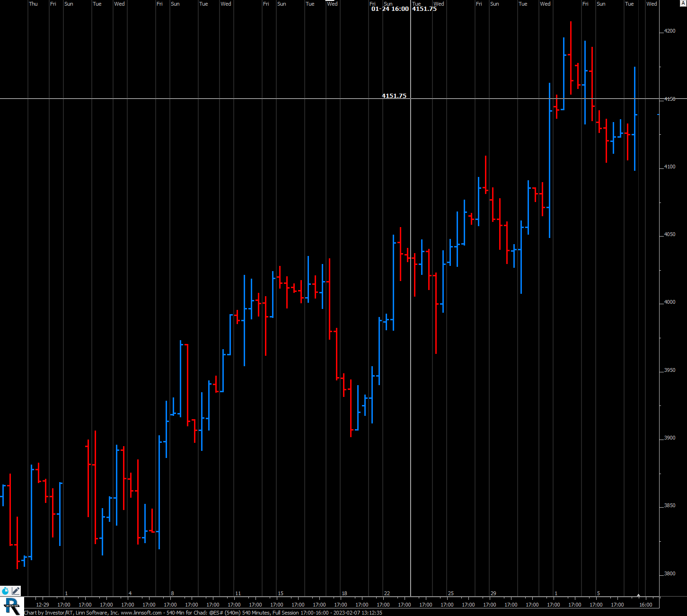The width and height of the screenshot is (687, 616).
Task: Open the pencil drawing tool icon
Action: pos(16,591)
